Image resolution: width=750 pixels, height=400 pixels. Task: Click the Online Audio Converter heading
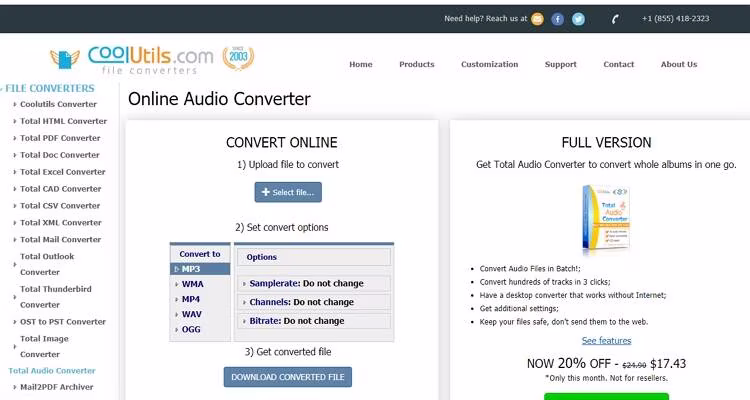click(x=219, y=99)
